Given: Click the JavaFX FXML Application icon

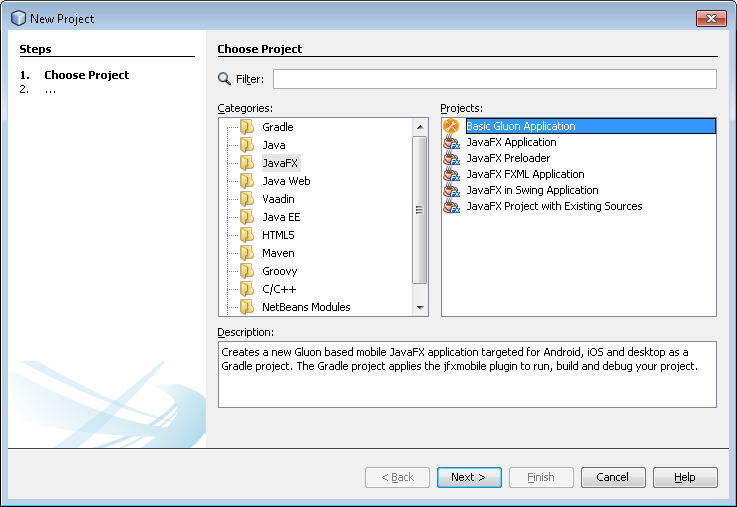Looking at the screenshot, I should (x=452, y=174).
